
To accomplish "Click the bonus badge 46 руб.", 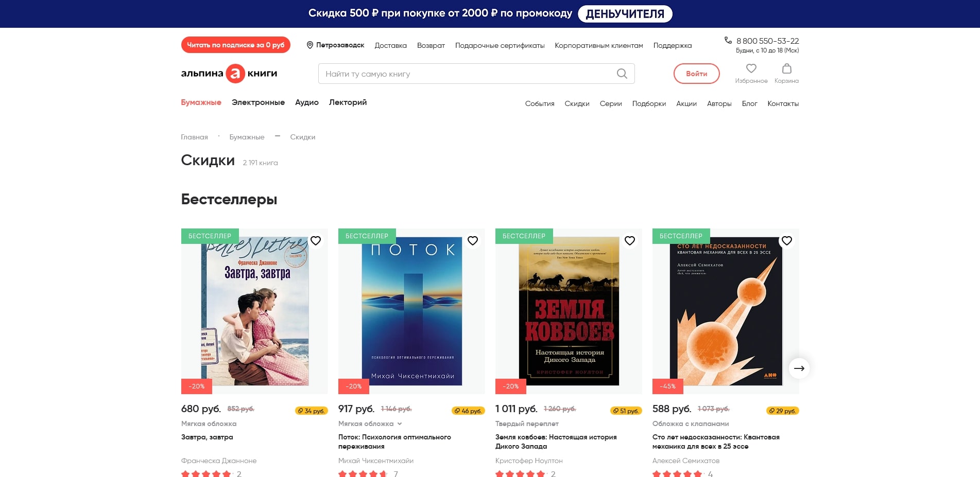I will (x=468, y=411).
